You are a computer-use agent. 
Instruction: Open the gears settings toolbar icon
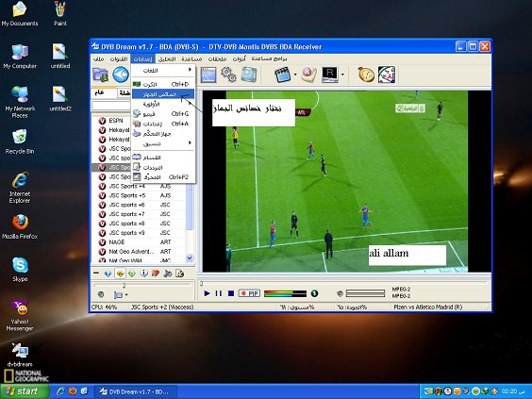point(228,75)
